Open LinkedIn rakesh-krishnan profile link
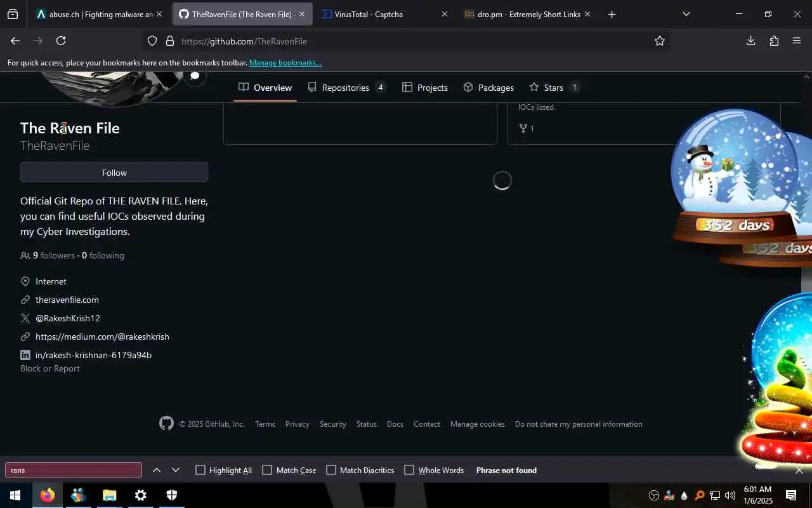The width and height of the screenshot is (812, 508). tap(93, 355)
